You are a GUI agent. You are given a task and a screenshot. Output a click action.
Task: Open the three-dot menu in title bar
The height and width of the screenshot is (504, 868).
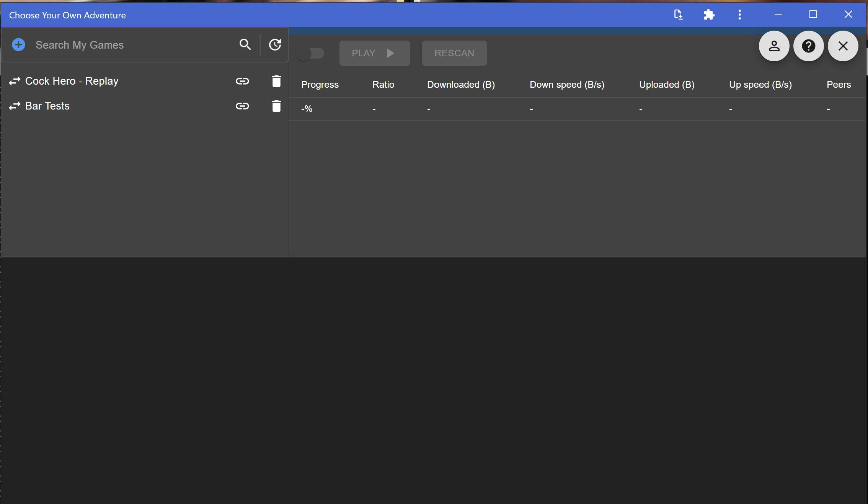(x=739, y=15)
